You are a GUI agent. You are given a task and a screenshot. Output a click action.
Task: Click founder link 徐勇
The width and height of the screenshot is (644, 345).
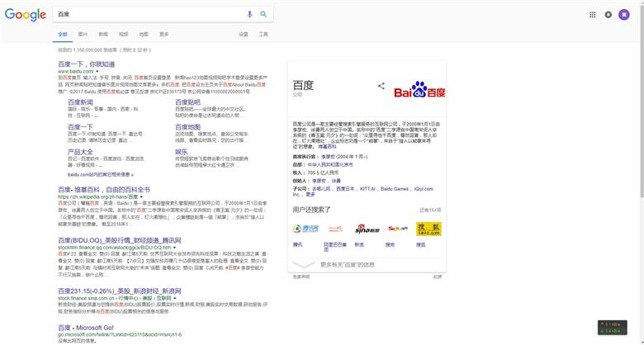[x=336, y=181]
